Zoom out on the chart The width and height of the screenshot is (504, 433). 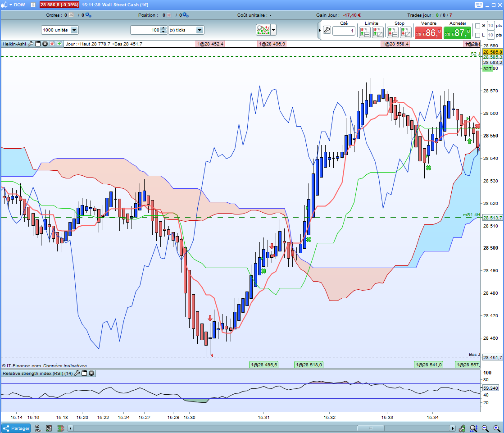tap(486, 428)
